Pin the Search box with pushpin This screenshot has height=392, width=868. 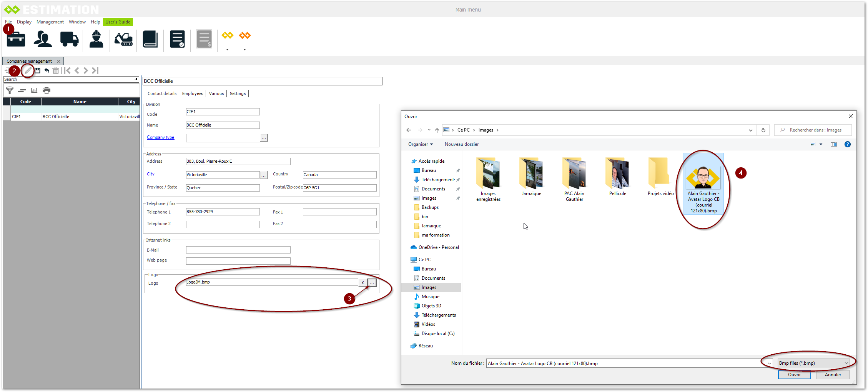(x=136, y=79)
